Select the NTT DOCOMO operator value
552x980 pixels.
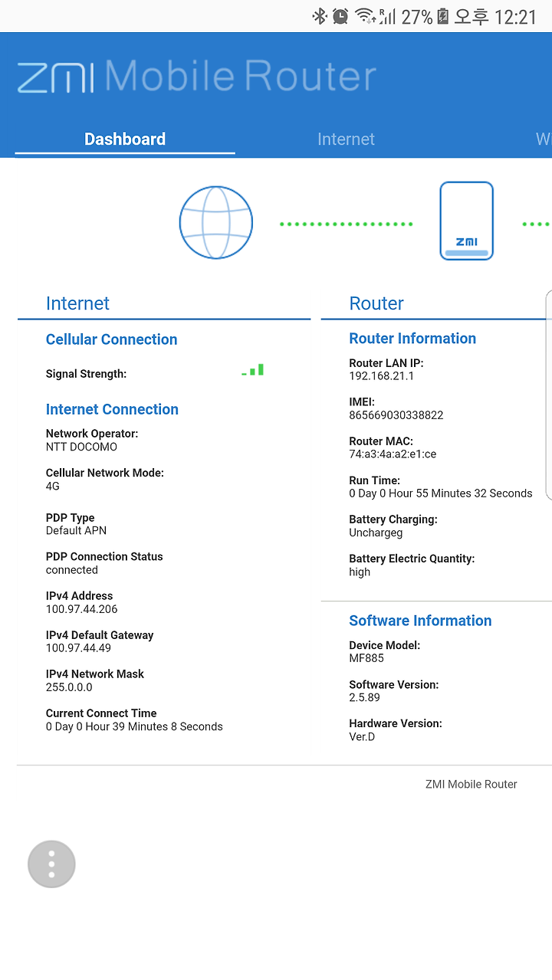tap(81, 447)
